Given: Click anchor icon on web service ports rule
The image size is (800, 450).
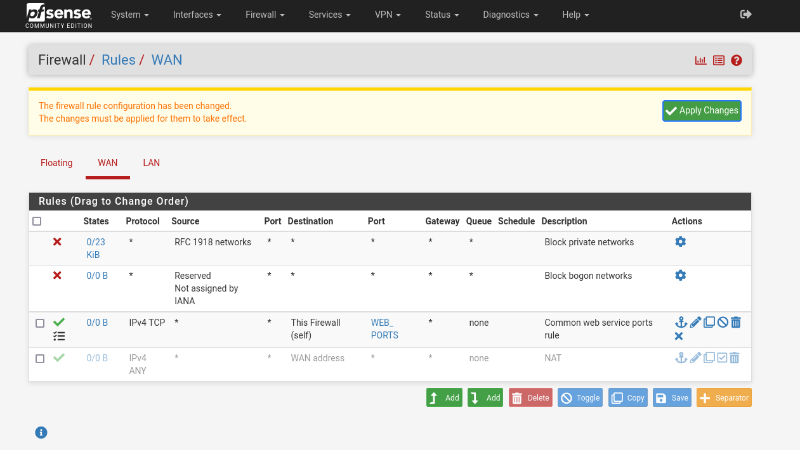Looking at the screenshot, I should [681, 322].
